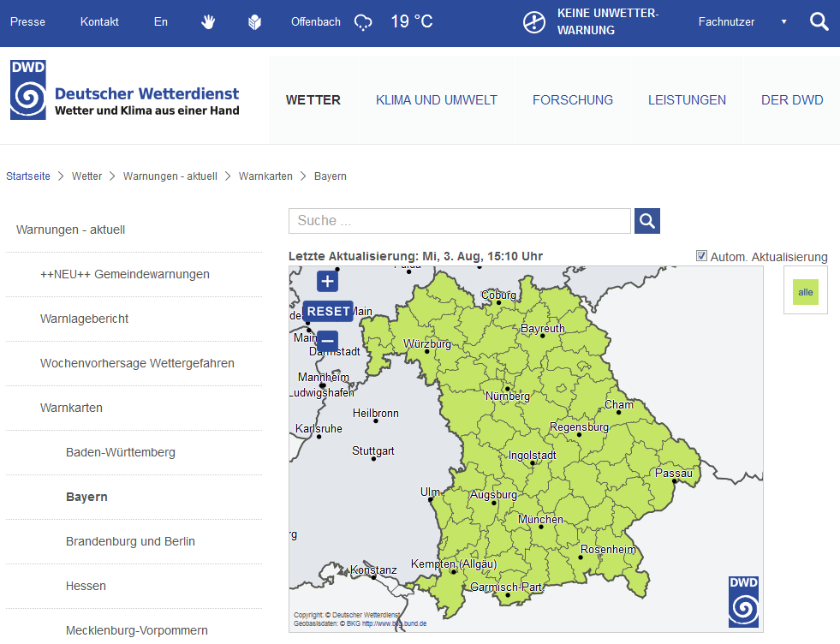
Task: Open Warnkarten in the sidebar
Action: (71, 408)
